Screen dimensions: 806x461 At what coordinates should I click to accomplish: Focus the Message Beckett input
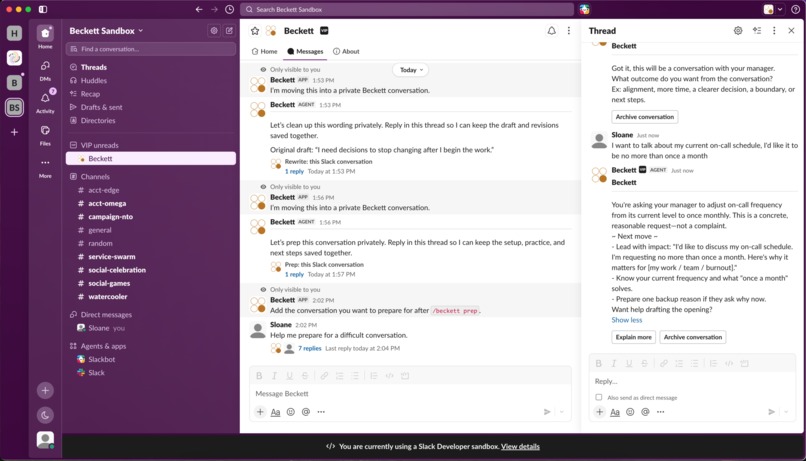coord(410,394)
